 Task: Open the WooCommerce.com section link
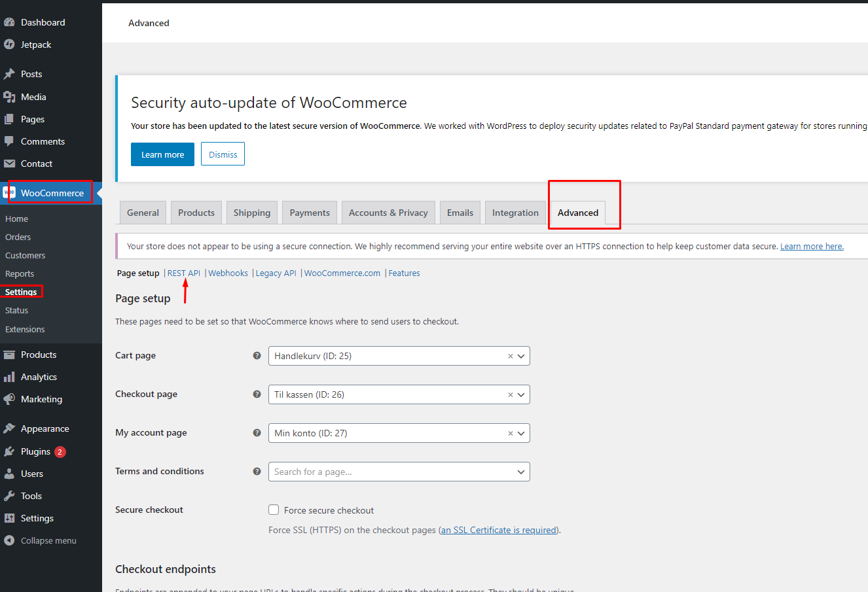pyautogui.click(x=342, y=273)
